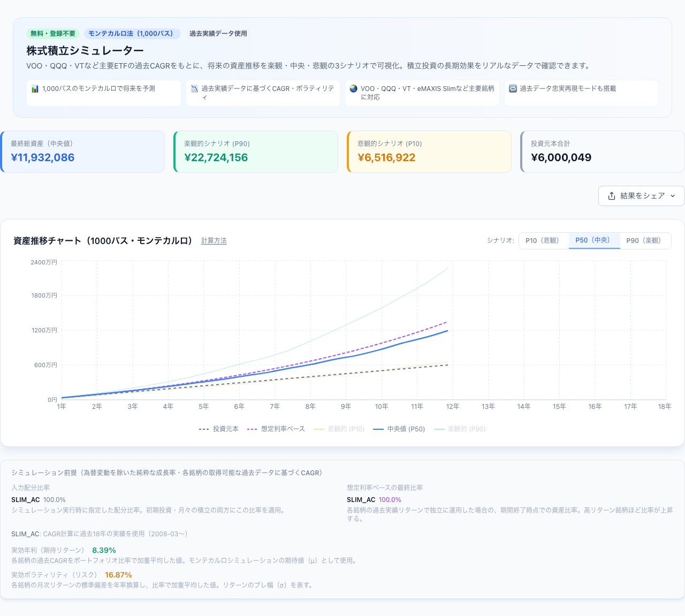Toggle 想定利率ベース legend series visibility

point(276,429)
